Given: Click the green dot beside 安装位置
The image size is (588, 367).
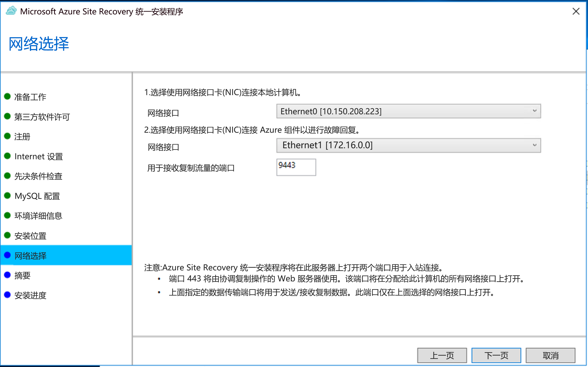Looking at the screenshot, I should (7, 235).
